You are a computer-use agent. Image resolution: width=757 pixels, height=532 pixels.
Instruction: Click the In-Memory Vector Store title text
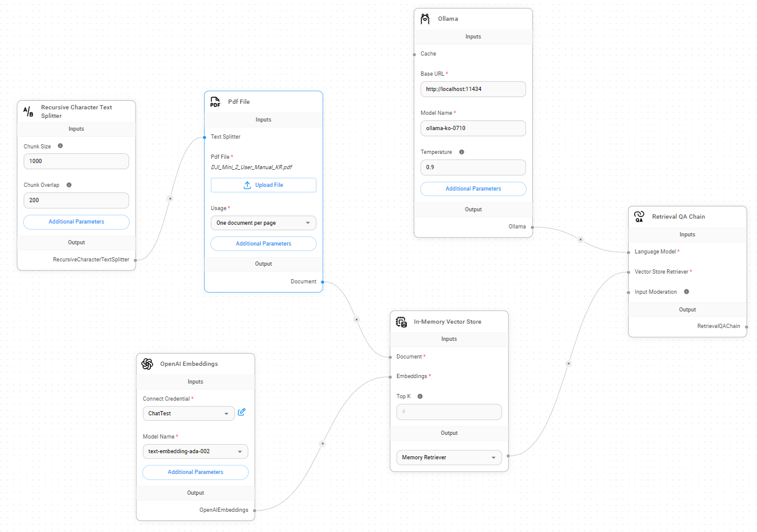447,322
